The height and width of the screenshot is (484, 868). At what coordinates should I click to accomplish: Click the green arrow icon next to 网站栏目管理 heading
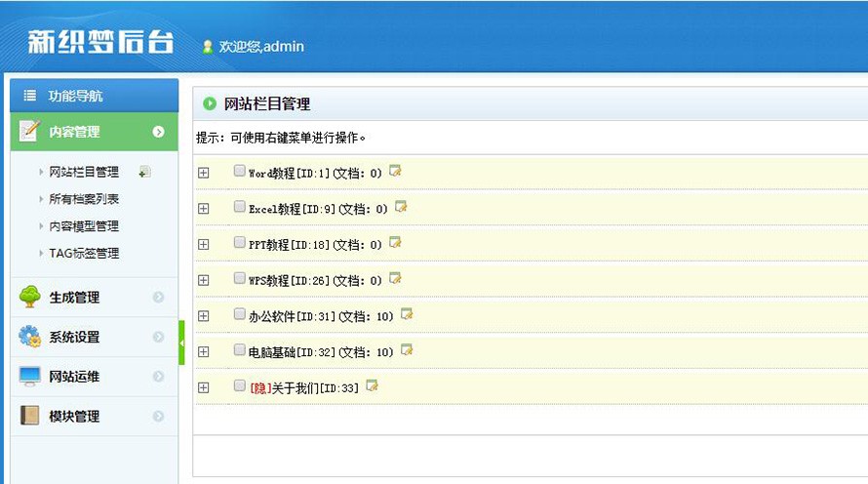[x=210, y=103]
